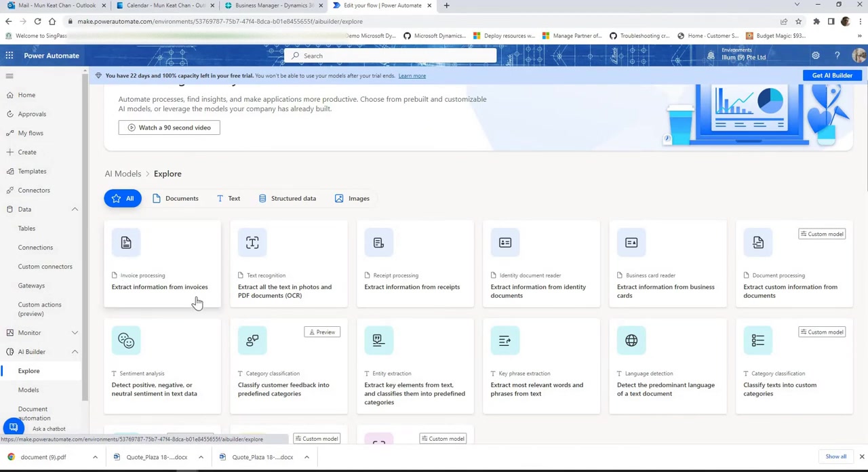Open Connectors in sidebar
This screenshot has width=868, height=472.
pyautogui.click(x=34, y=190)
